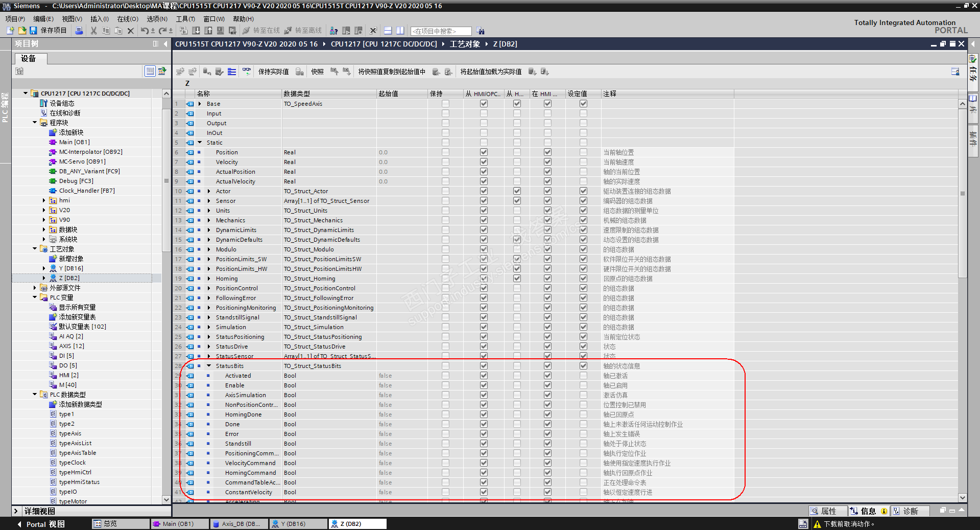Click the cut scissors icon
Image resolution: width=980 pixels, height=530 pixels.
pyautogui.click(x=93, y=31)
